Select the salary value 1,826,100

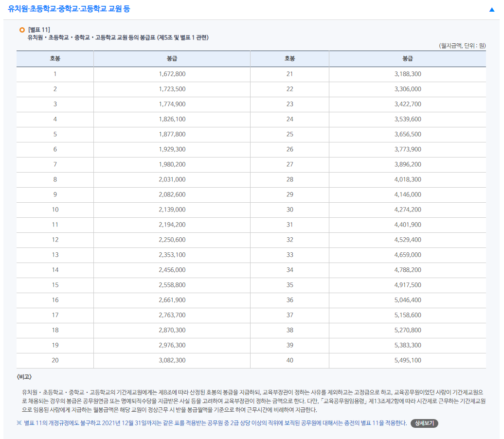[x=172, y=119]
